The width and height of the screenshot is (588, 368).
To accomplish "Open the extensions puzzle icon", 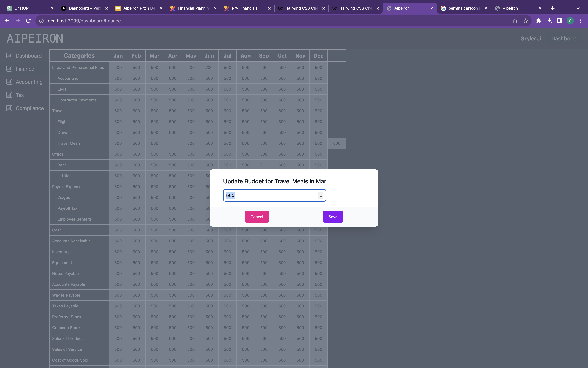I will (x=539, y=21).
